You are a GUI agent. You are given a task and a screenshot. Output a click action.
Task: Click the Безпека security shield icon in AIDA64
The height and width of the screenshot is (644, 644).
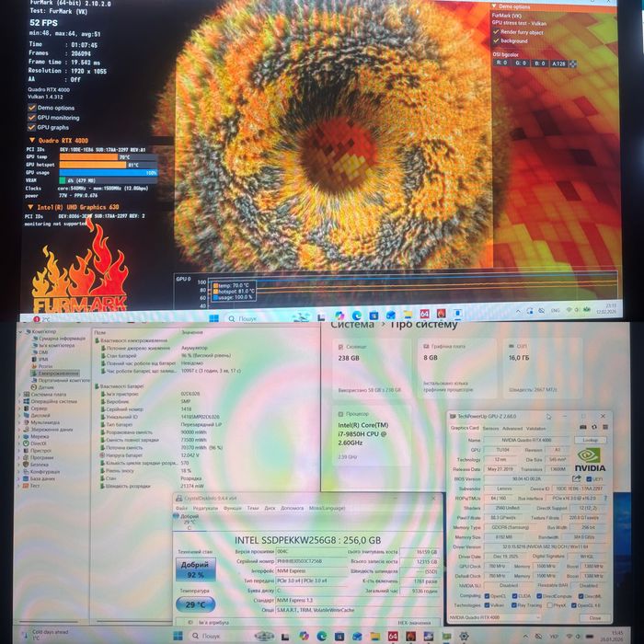coord(26,465)
